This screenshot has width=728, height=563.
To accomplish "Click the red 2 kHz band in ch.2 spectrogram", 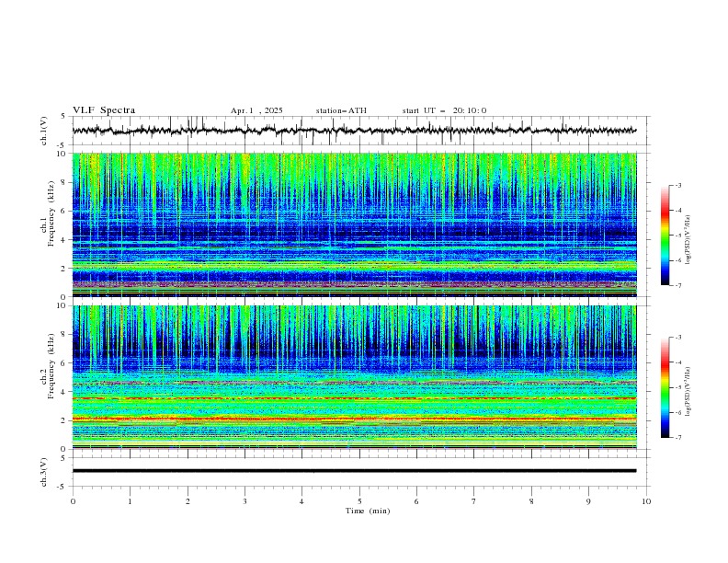I will 354,419.
